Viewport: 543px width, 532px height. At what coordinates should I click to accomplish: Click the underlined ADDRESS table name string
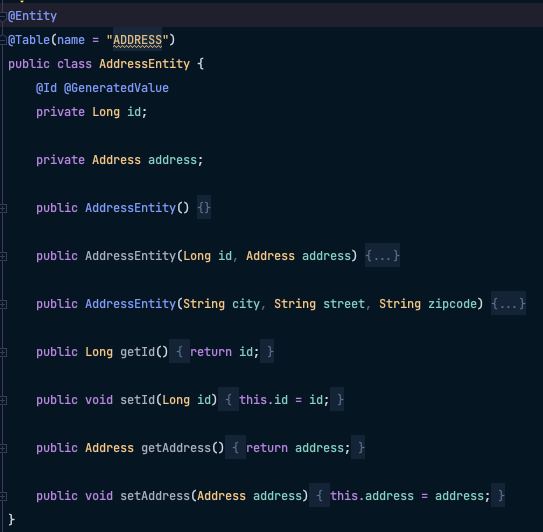137,40
